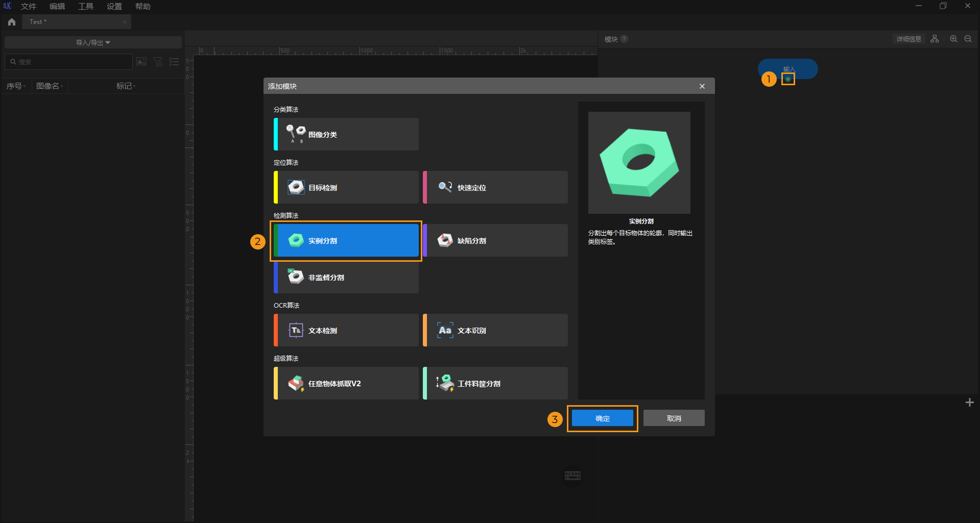Choose the 文本检测 OCR module

point(346,330)
